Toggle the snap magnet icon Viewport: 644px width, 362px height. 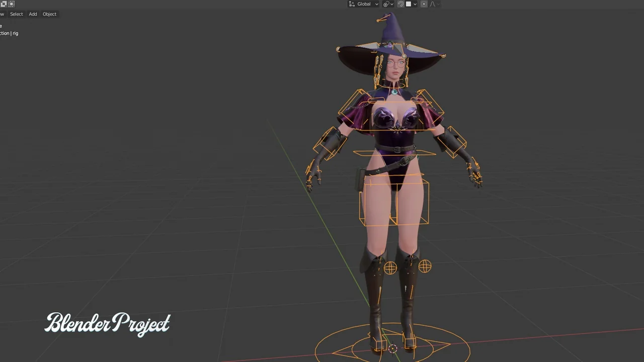(x=400, y=4)
